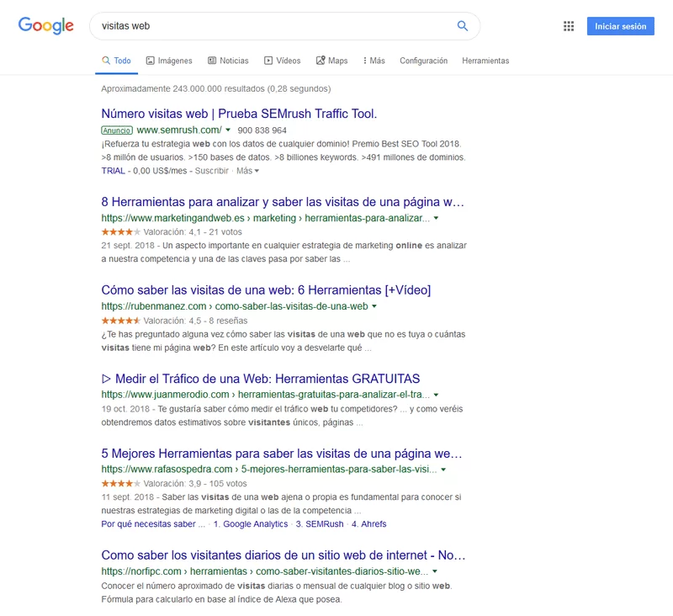The image size is (673, 616).
Task: Click the star rating for marketingandweb result
Action: pyautogui.click(x=120, y=231)
